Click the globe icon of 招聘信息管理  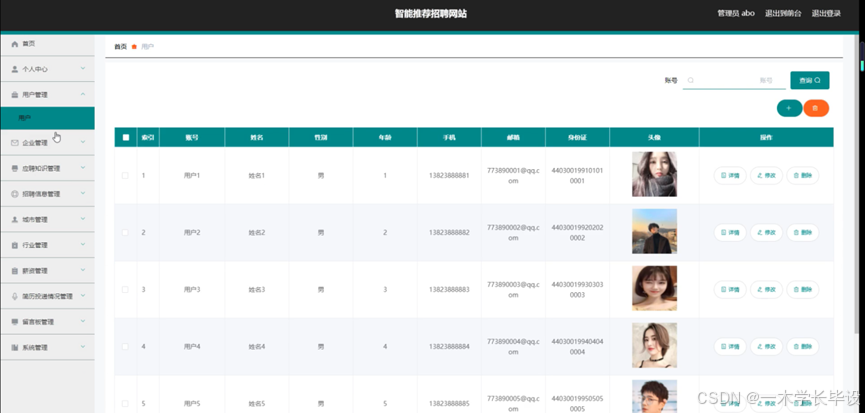pyautogui.click(x=15, y=194)
